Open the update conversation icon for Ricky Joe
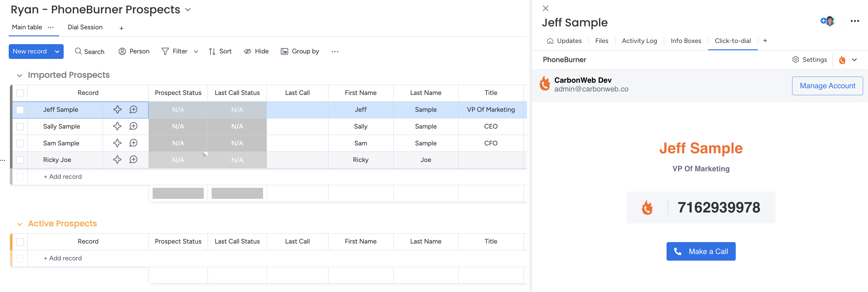Screen dimensions: 868x292 (133, 160)
